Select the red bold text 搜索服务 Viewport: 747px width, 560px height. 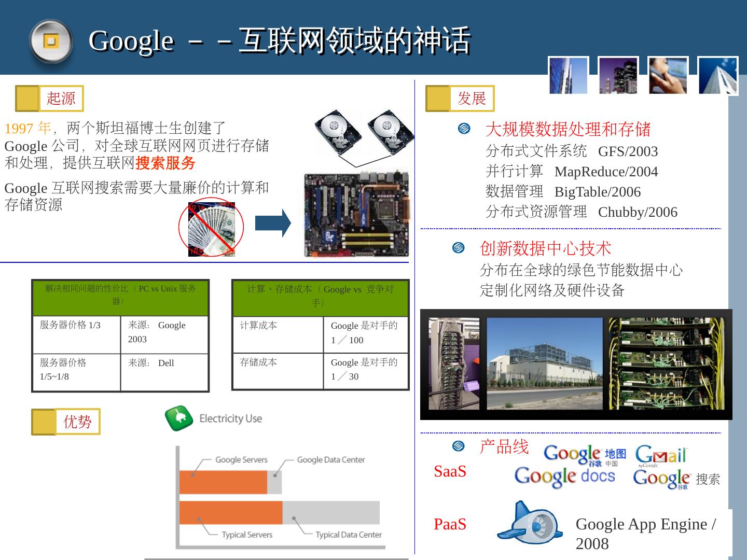pos(165,163)
